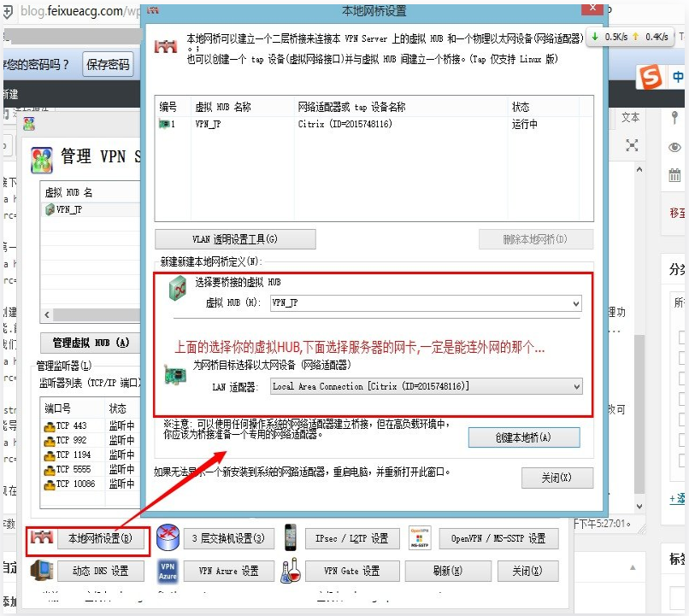Click network speed monitor widget
Screen dimensions: 689x616
pyautogui.click(x=631, y=37)
